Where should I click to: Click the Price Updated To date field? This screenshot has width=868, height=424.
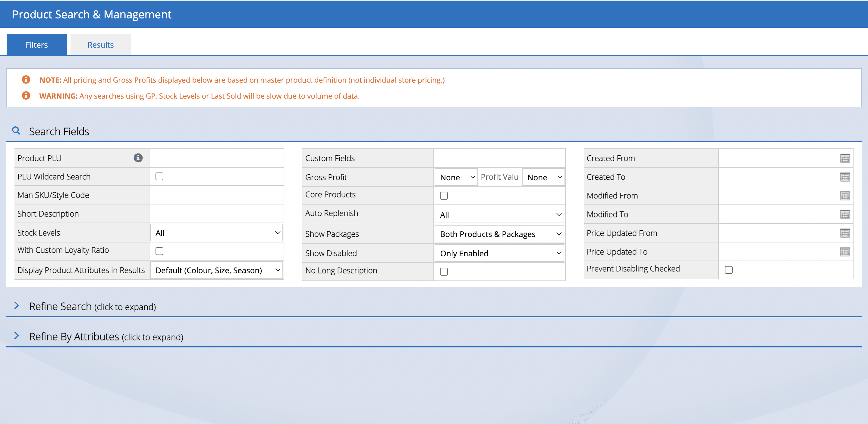(778, 252)
